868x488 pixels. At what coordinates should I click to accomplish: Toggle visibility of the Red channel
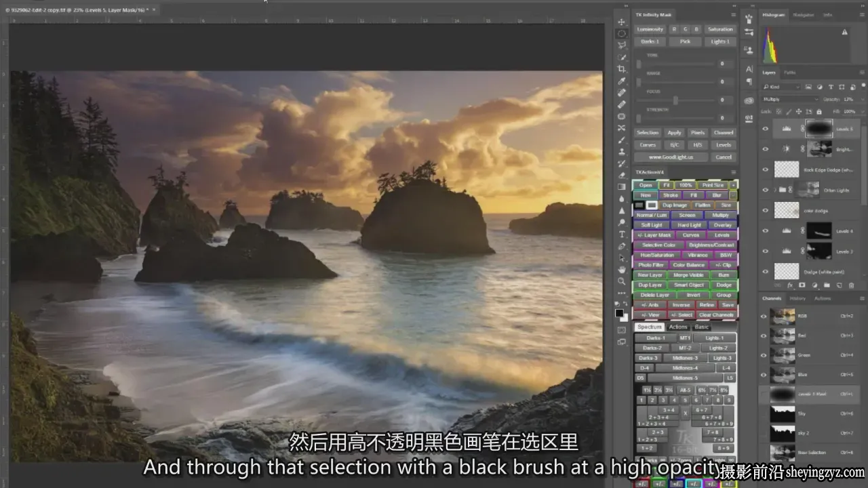pos(764,335)
